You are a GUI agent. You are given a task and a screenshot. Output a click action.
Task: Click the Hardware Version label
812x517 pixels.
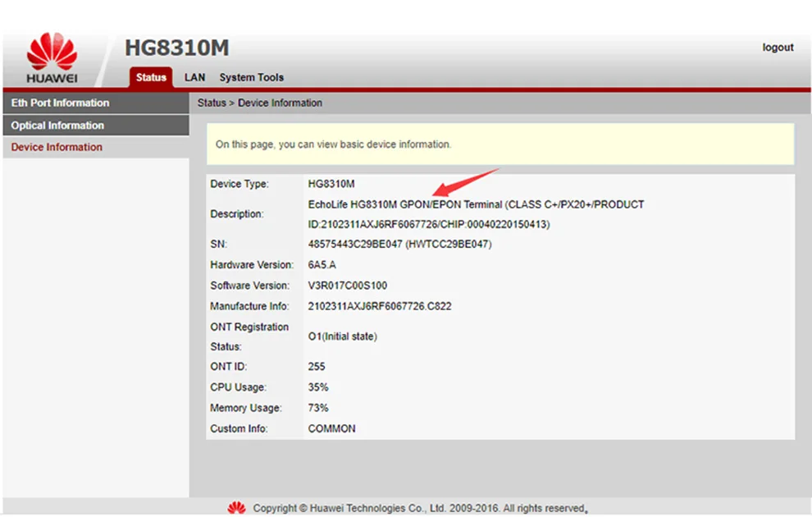coord(252,265)
